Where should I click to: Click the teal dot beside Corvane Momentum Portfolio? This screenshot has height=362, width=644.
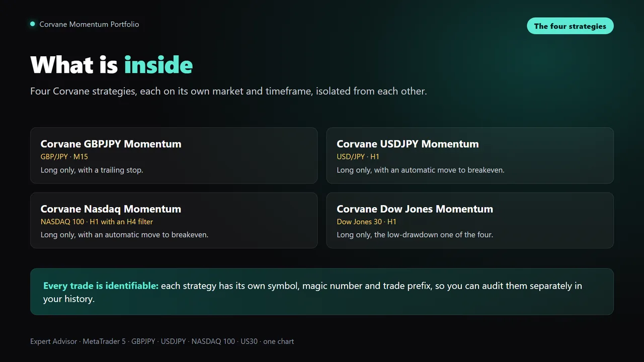[33, 24]
